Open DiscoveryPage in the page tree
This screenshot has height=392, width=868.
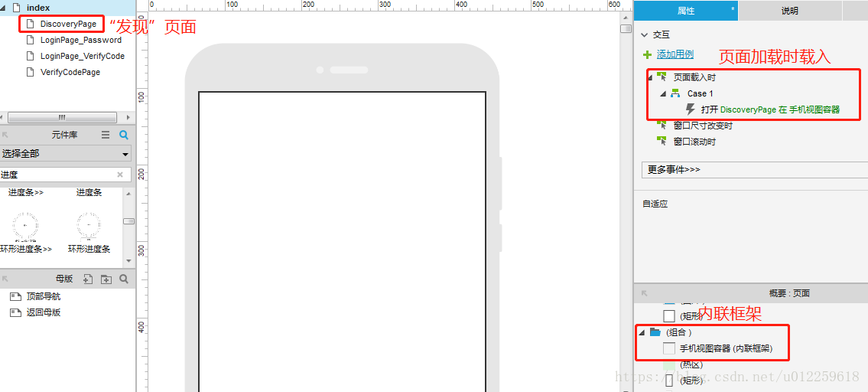pyautogui.click(x=68, y=24)
